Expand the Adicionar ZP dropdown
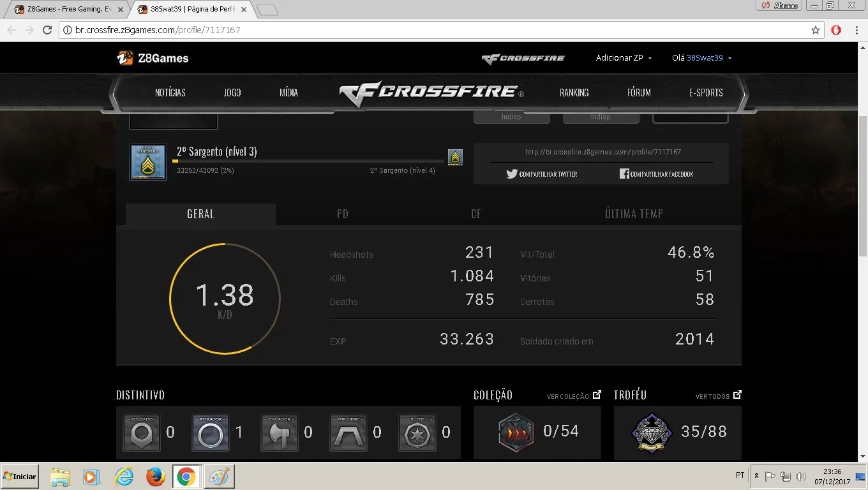 pyautogui.click(x=624, y=58)
